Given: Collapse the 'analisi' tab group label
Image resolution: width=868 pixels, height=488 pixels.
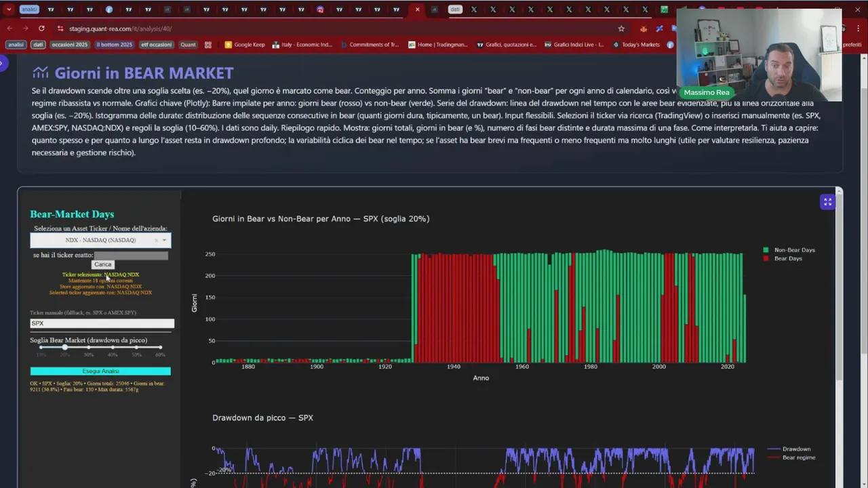Looking at the screenshot, I should [x=29, y=9].
